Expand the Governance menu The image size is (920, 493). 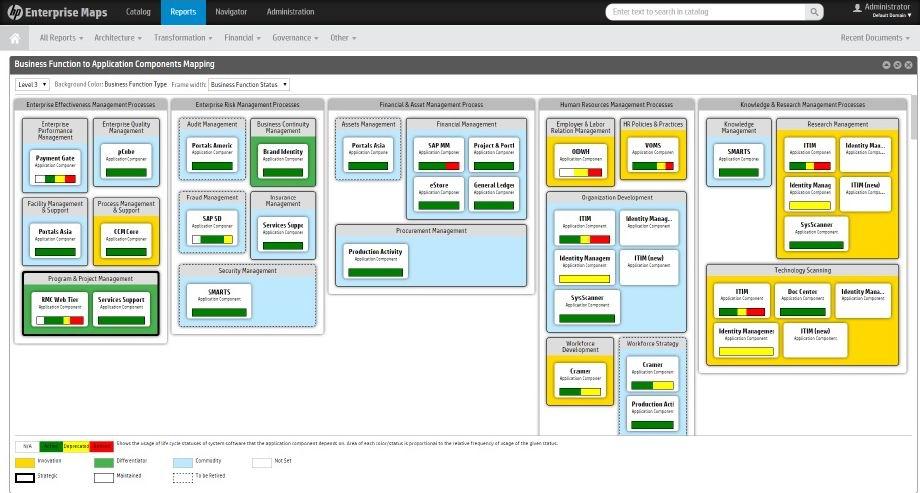295,38
